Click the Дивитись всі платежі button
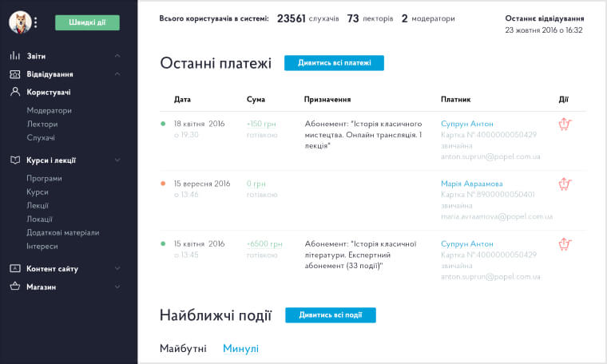This screenshot has height=364, width=607. (334, 63)
